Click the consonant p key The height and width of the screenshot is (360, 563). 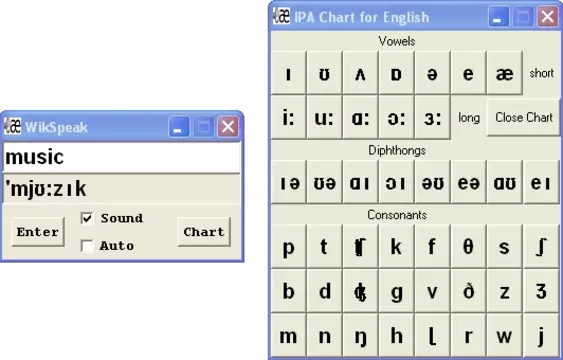(x=289, y=247)
